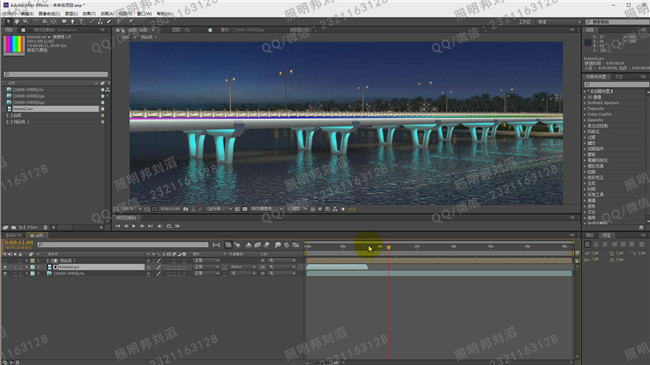
Task: Toggle visibility eye of layer 2 avi
Action: click(x=5, y=267)
